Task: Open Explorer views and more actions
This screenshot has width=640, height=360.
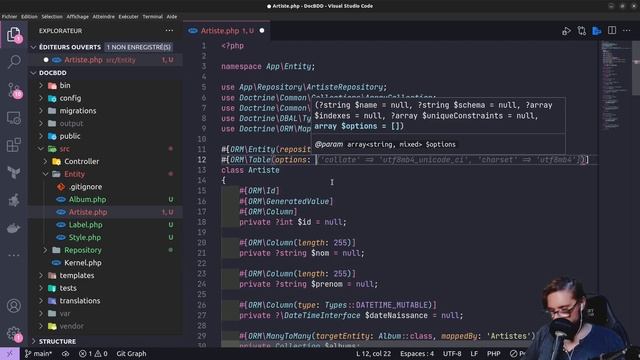Action: pyautogui.click(x=169, y=31)
